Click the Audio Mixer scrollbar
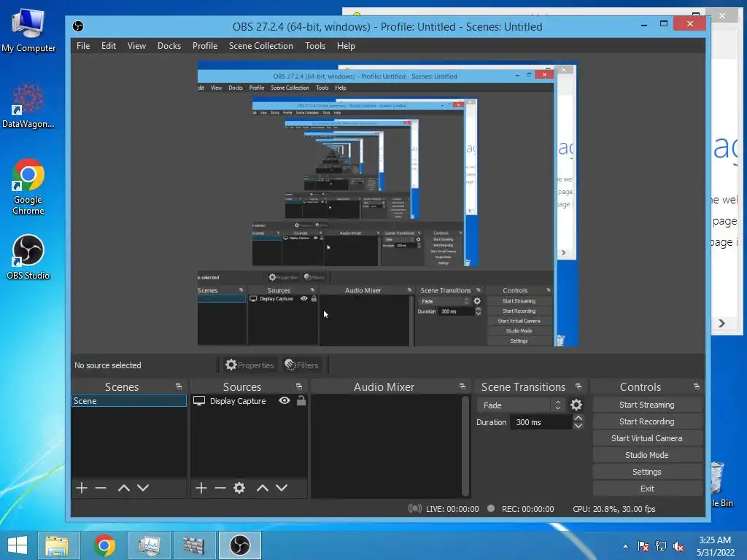The height and width of the screenshot is (560, 747). 465,446
